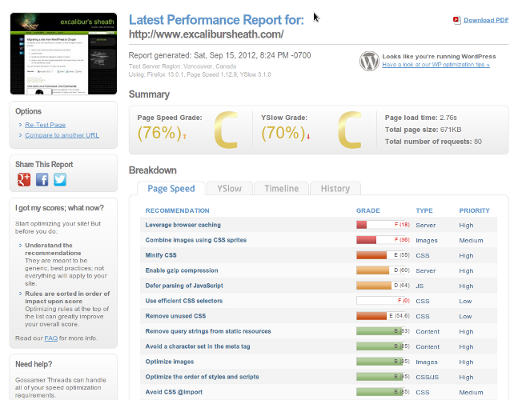The width and height of the screenshot is (518, 400).
Task: Click the Need help? heading
Action: click(x=34, y=364)
